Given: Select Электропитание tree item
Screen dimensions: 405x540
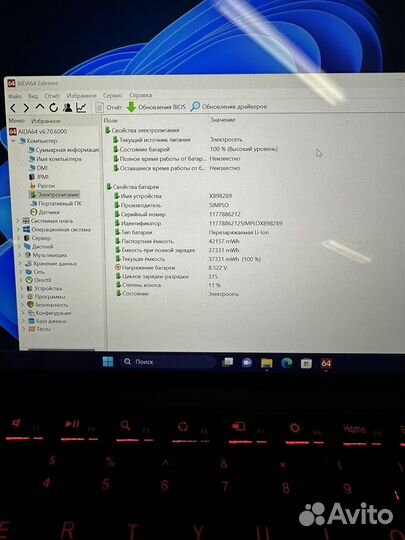Looking at the screenshot, I should (x=55, y=195).
